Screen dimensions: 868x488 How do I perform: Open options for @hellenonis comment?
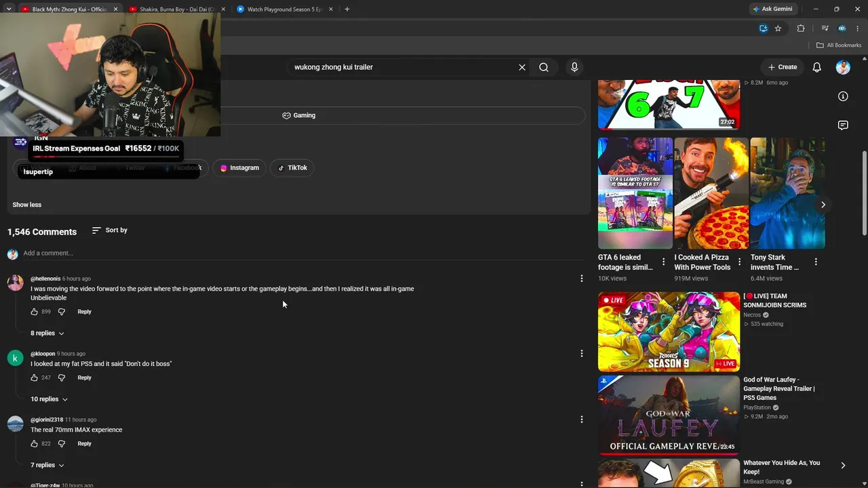pos(581,279)
